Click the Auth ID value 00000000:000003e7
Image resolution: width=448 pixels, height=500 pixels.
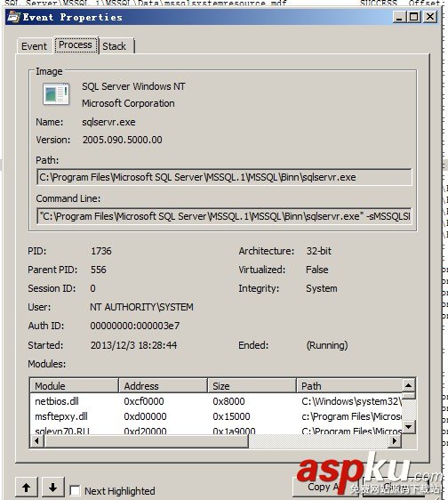coord(135,326)
